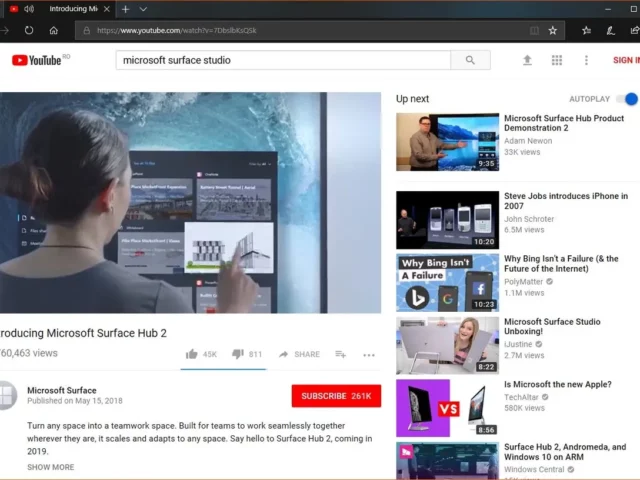Add page to favorites star icon
Screen dimensions: 640x480
click(x=553, y=31)
